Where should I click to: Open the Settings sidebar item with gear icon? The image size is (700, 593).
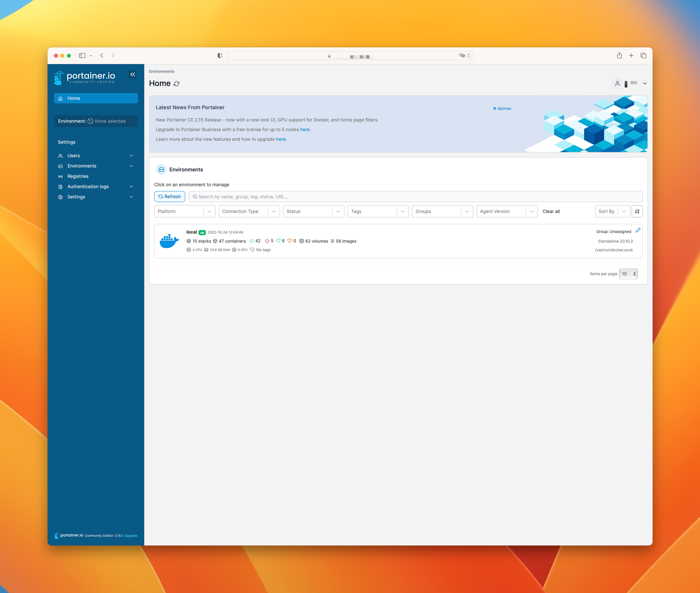tap(76, 197)
